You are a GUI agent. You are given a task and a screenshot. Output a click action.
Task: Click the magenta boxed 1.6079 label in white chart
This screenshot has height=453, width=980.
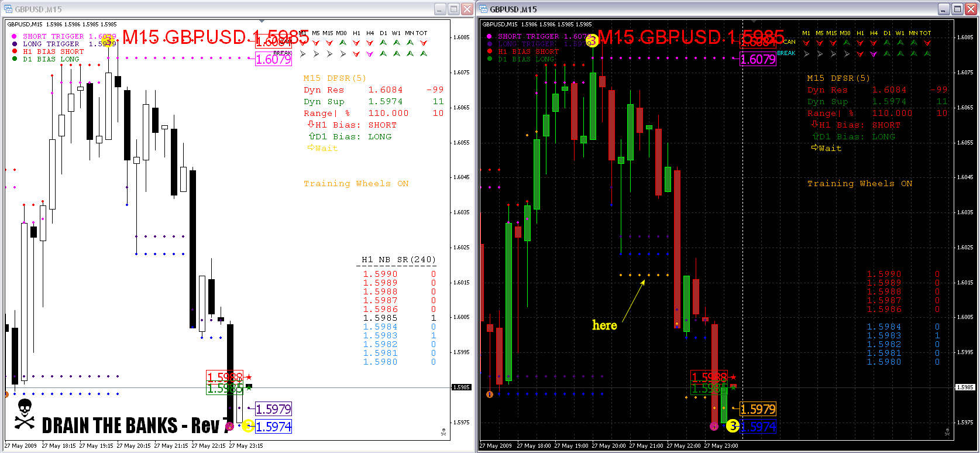(x=273, y=59)
